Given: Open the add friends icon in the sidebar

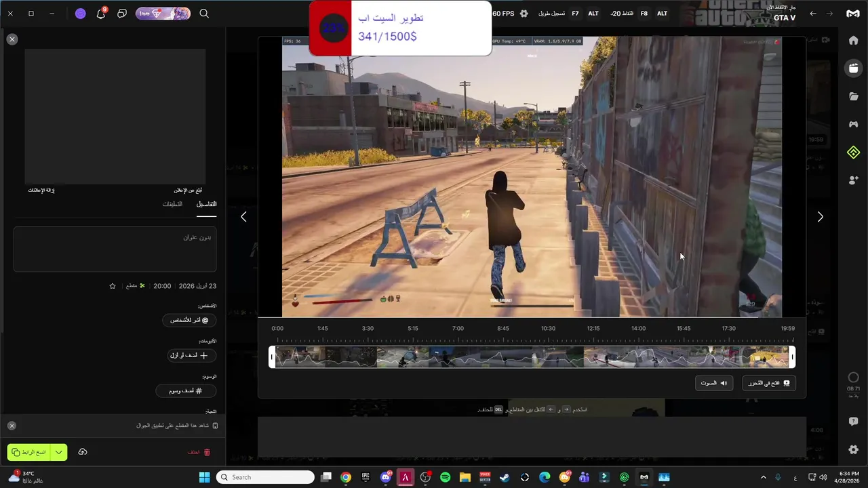Looking at the screenshot, I should click(x=853, y=180).
